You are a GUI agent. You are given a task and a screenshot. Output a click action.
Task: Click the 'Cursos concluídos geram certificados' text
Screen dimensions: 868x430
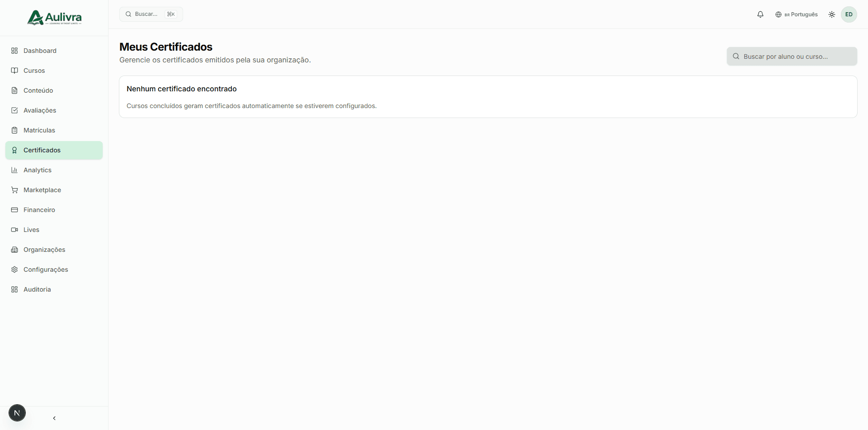pyautogui.click(x=251, y=106)
